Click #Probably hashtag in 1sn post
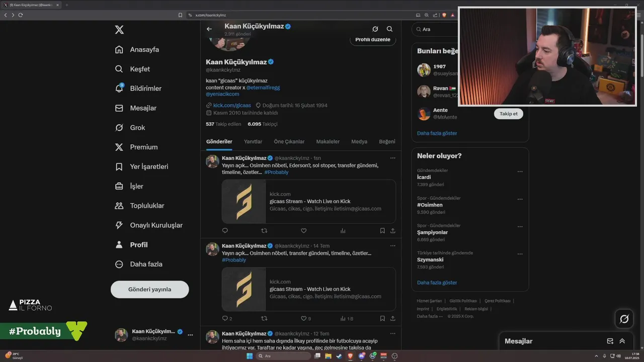Screen dimensions: 644x362 [276, 172]
